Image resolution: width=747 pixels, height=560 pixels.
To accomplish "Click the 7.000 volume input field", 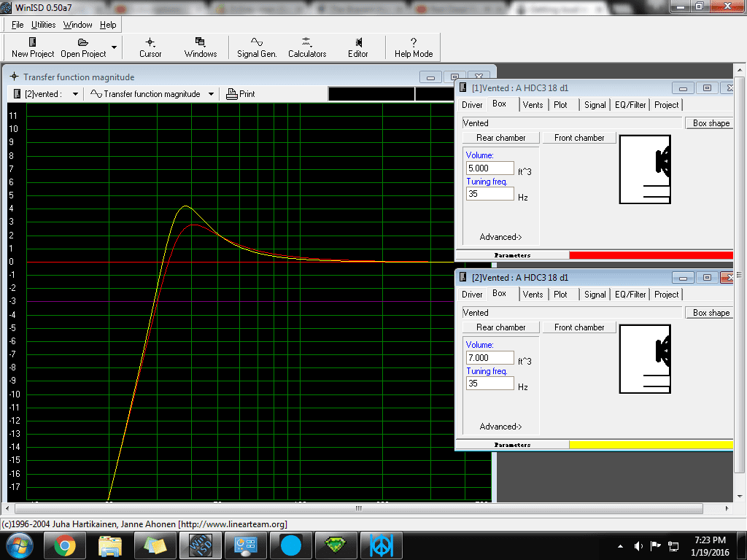I will [489, 358].
